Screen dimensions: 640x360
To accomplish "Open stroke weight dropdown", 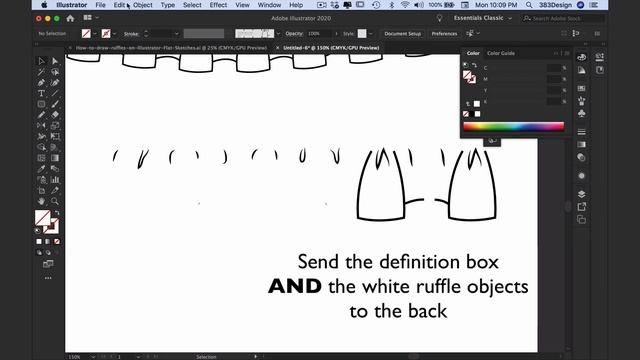I will tap(176, 34).
